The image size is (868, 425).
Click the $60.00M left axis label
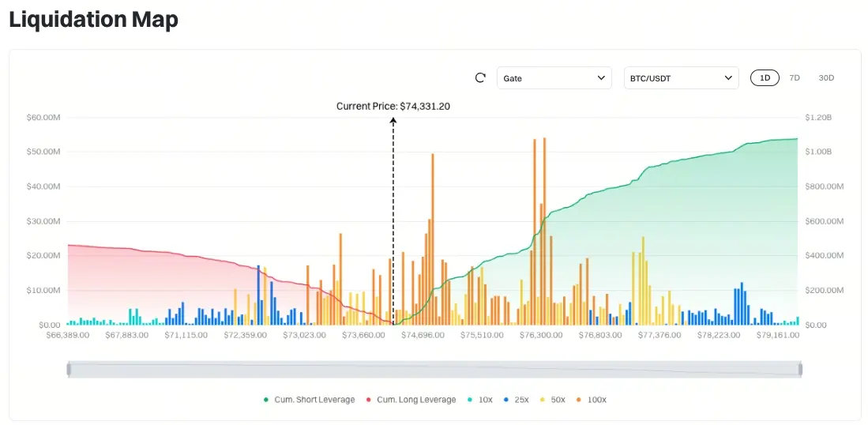43,118
